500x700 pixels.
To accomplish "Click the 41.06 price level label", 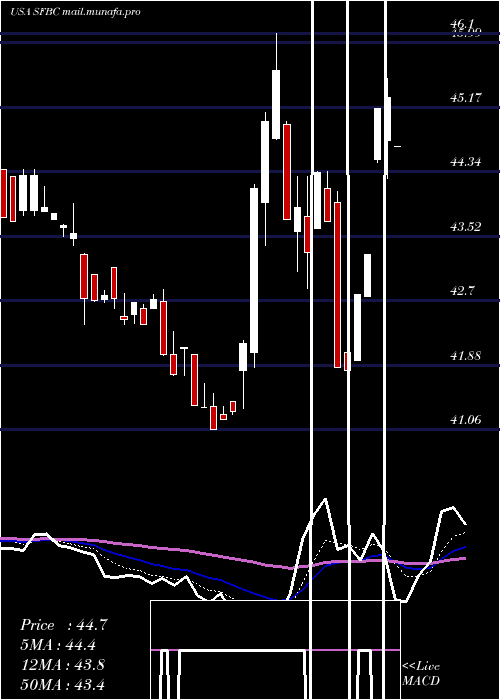I will pos(466,420).
